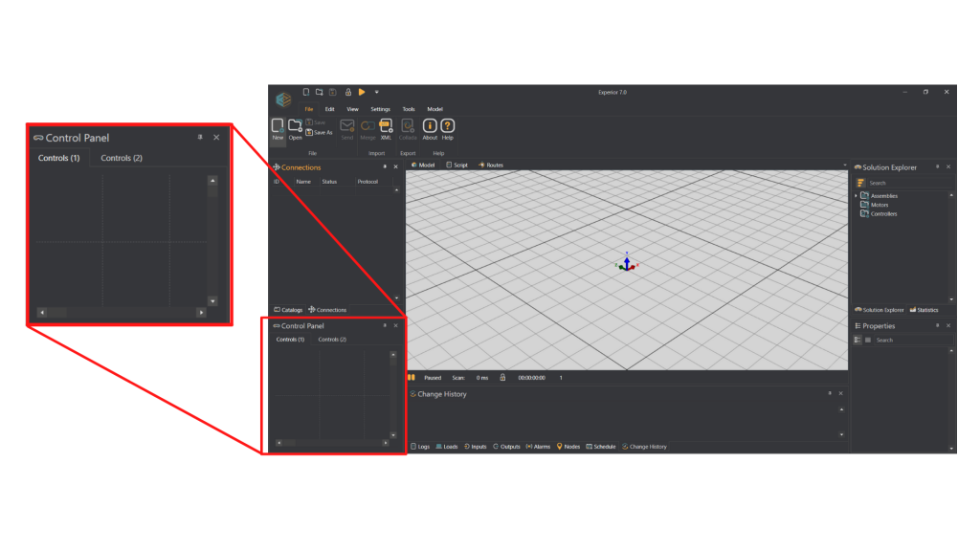Select the Model view tab above the viewport
Screen dimensions: 980x551
point(423,165)
